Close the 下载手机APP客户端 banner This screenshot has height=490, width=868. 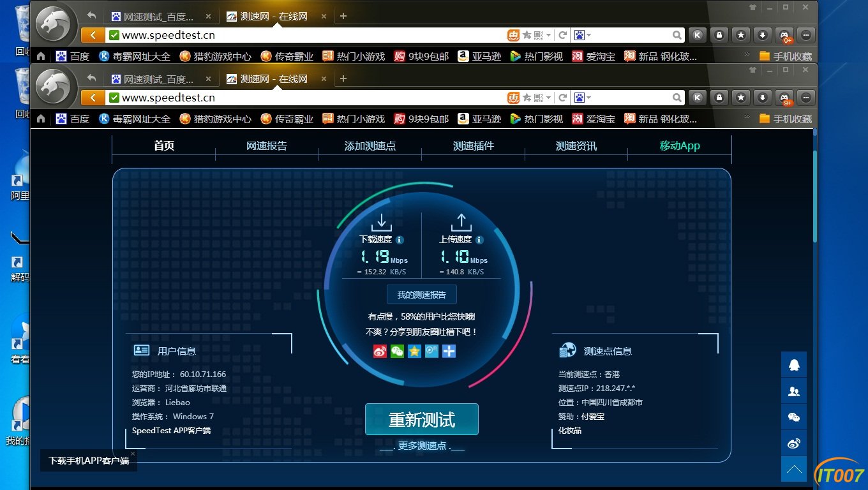point(133,453)
